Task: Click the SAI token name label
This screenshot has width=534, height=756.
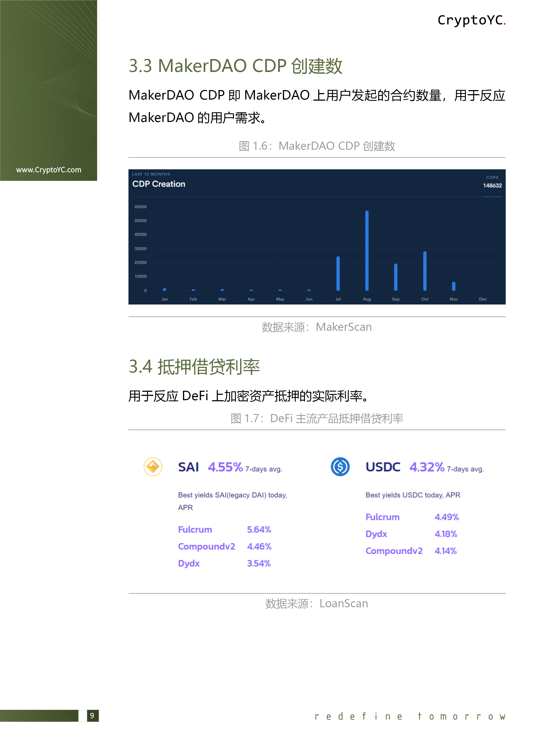Action: [x=188, y=467]
